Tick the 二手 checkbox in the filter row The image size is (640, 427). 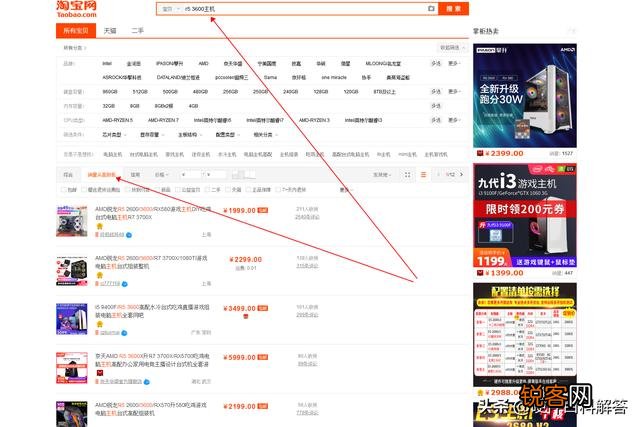[208, 189]
